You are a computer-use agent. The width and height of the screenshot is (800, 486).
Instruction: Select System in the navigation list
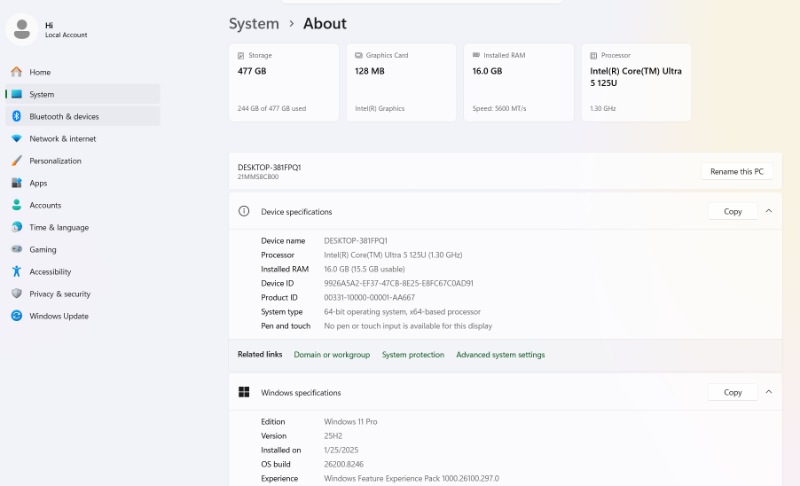pos(42,94)
